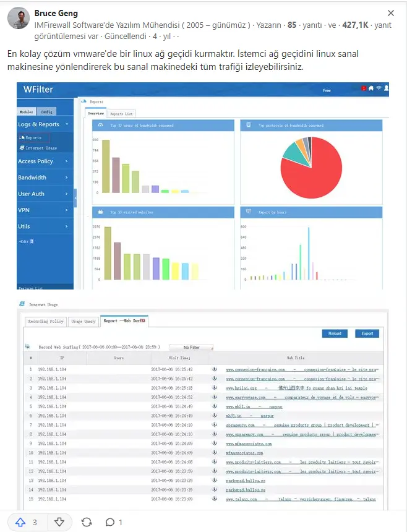This screenshot has width=407, height=532.
Task: Click the user account icon in the WFilter header
Action: tap(386, 88)
